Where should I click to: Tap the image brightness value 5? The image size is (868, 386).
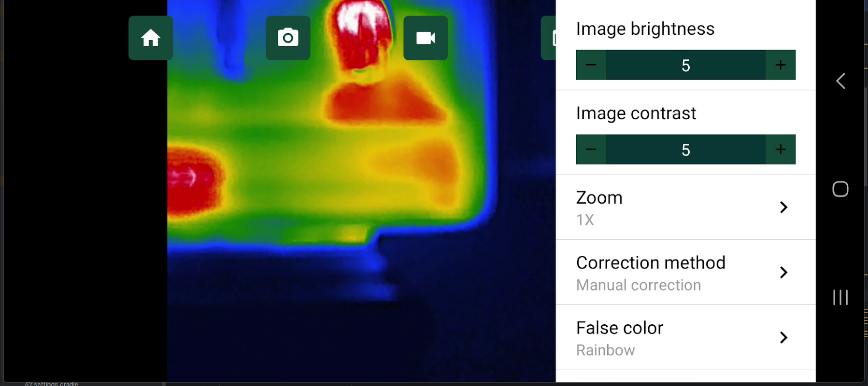click(686, 65)
